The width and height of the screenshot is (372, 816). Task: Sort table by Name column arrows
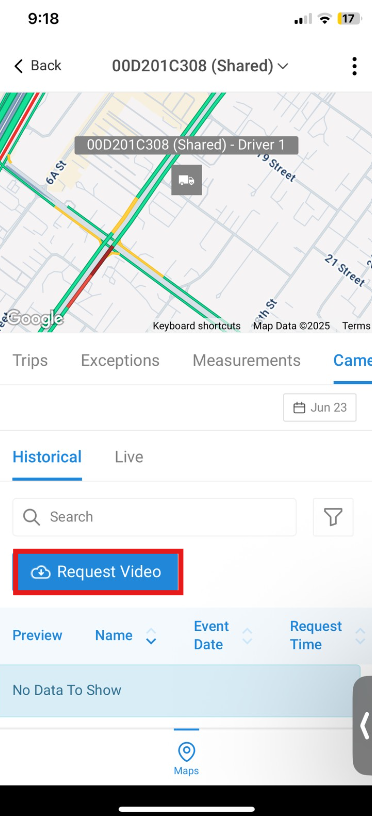151,635
